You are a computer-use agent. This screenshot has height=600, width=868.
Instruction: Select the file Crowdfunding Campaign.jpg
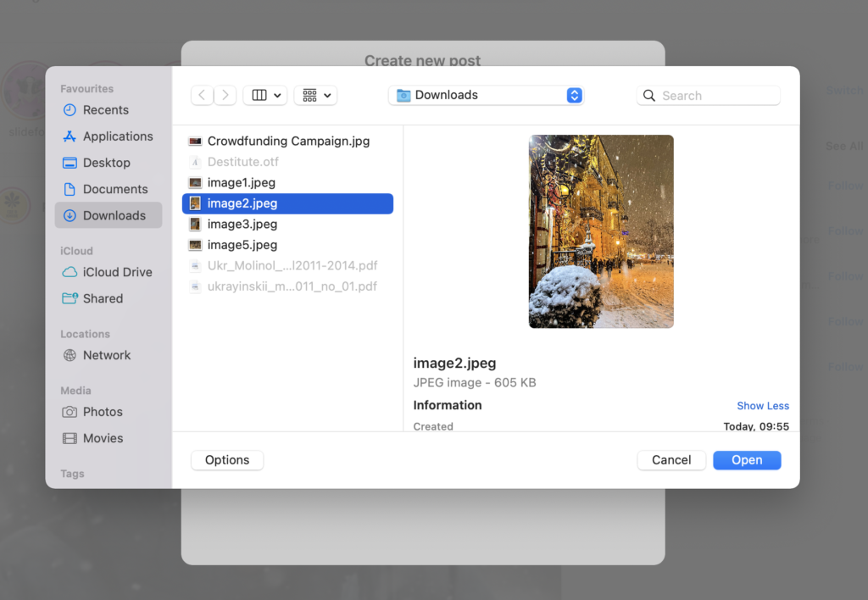tap(288, 142)
